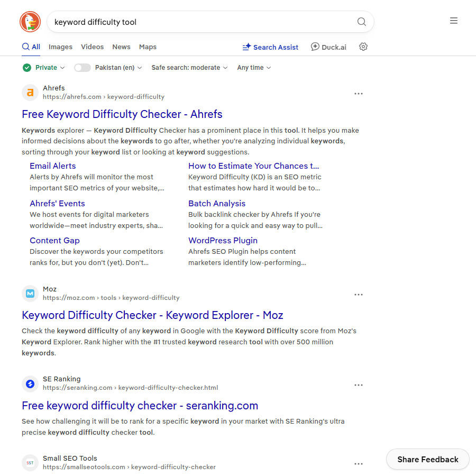Click the Moz favicon
This screenshot has width=476, height=476.
tap(30, 293)
